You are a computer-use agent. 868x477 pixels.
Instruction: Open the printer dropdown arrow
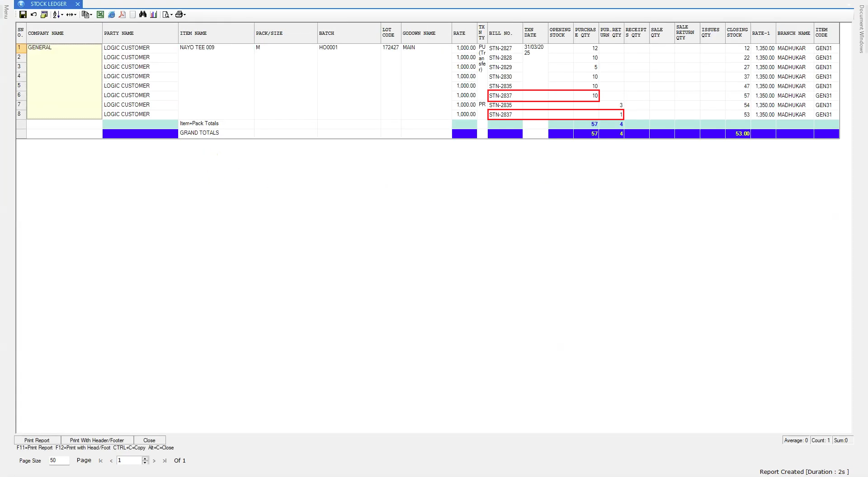[x=185, y=15]
